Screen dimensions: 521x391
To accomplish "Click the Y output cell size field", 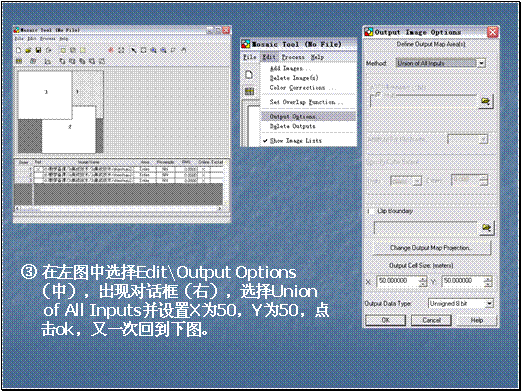I will [463, 281].
